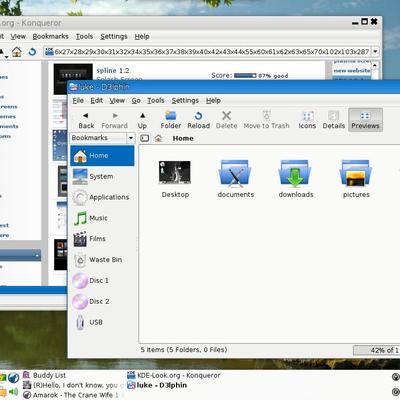This screenshot has width=400, height=400.
Task: Open the Go menu in D3lphin
Action: [136, 100]
